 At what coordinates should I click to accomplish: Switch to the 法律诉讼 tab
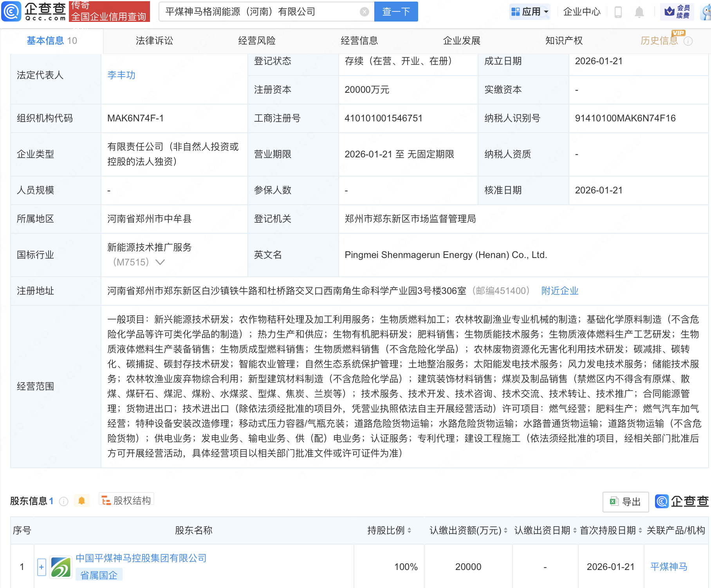pos(154,40)
